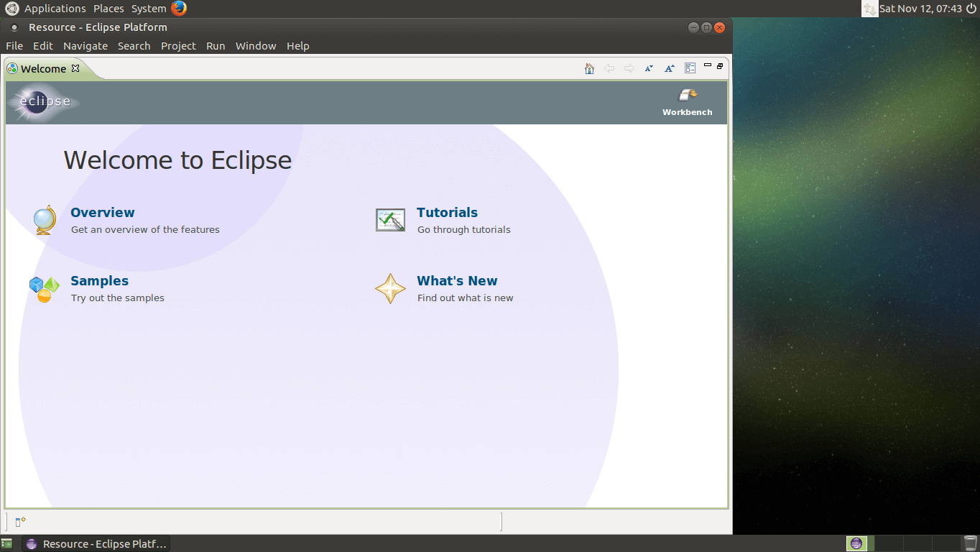Open the Samples link
The image size is (980, 552).
click(x=99, y=281)
